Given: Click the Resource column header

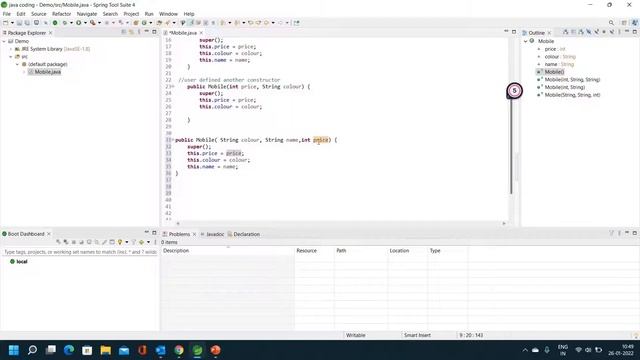Looking at the screenshot, I should [314, 251].
